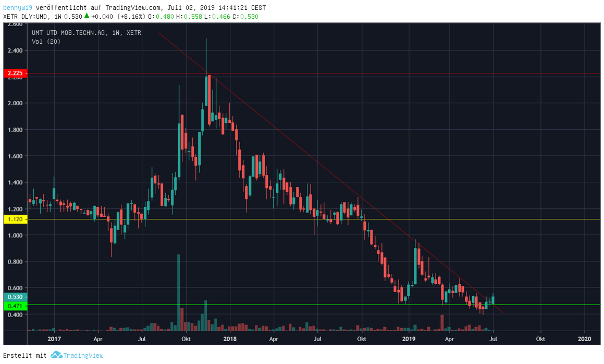Select the green 0.471 price label
Viewport: 604px width, 364px height.
[16, 306]
